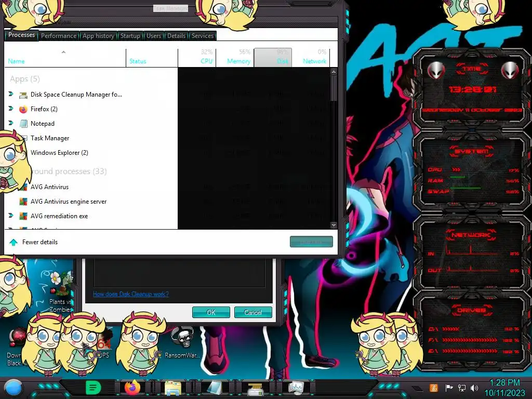Image resolution: width=532 pixels, height=399 pixels.
Task: Sort processes by the Disk column
Action: pos(273,58)
